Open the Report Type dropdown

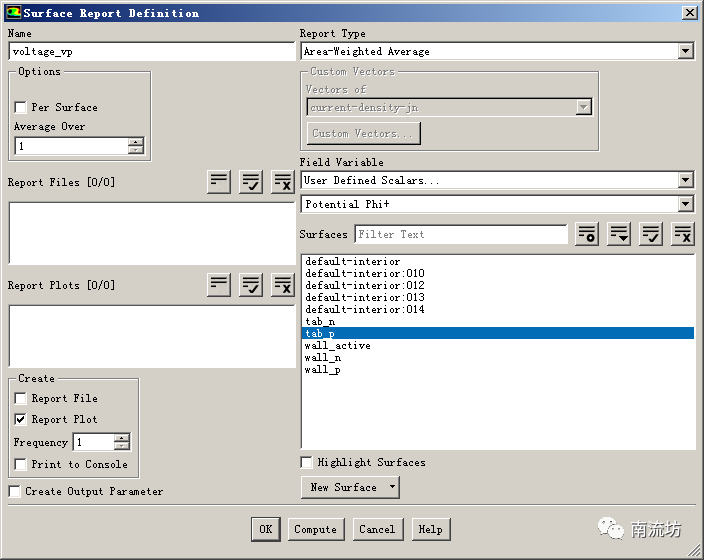click(685, 51)
